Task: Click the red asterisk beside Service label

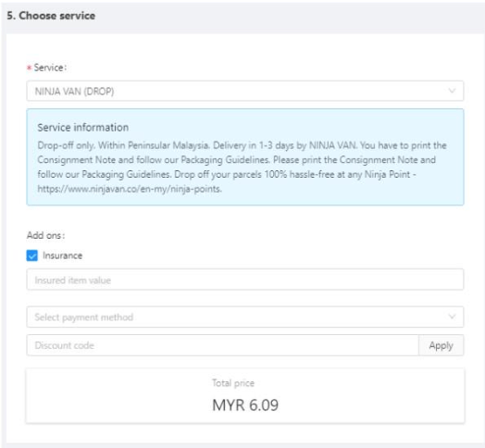Action: tap(29, 68)
